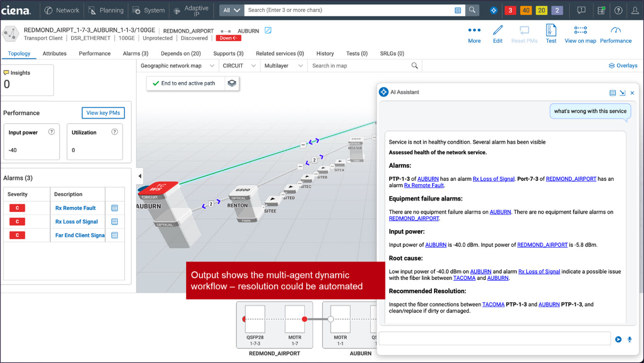Open the Adaptive IP menu

point(191,10)
